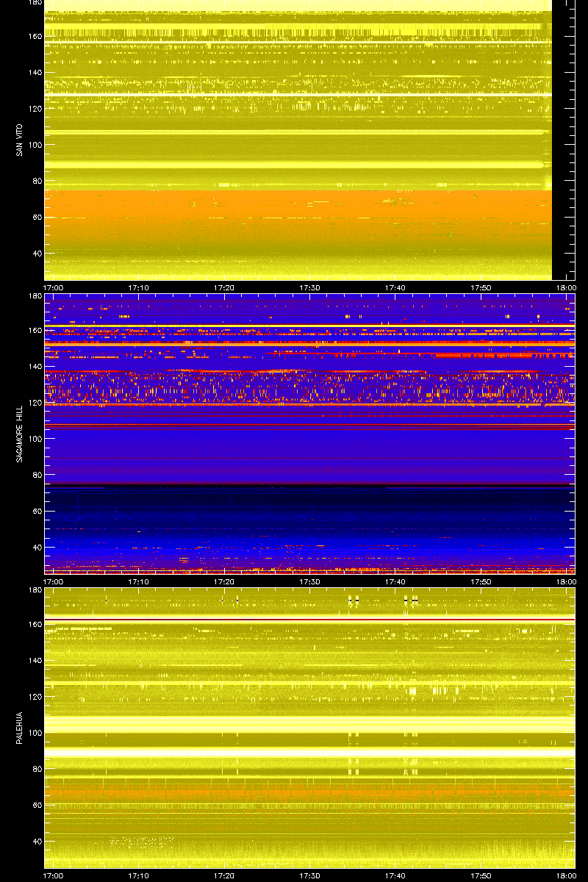Choose the 60 y-axis label on Palehua
Screen dimensions: 588x882
[37, 805]
